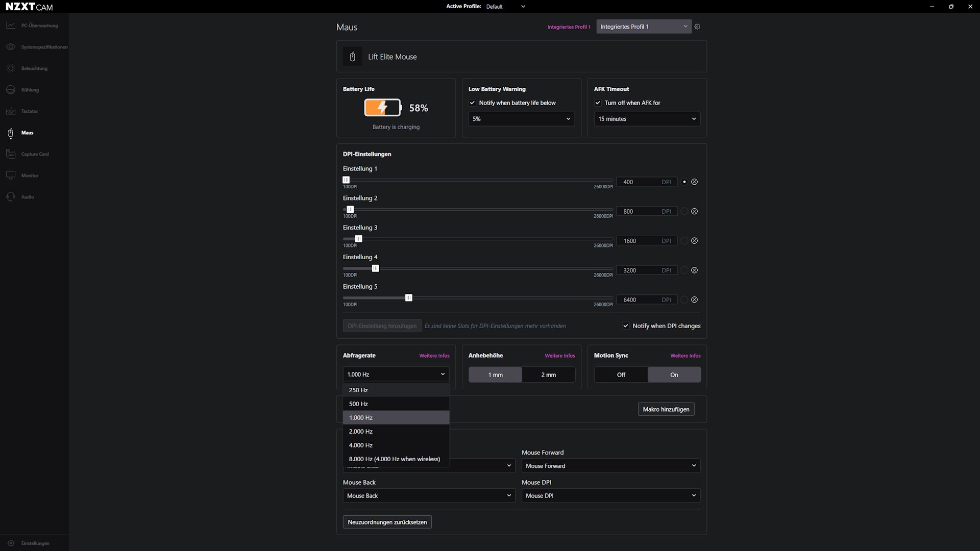Select Einstellung 1 as active DPI

[684, 182]
